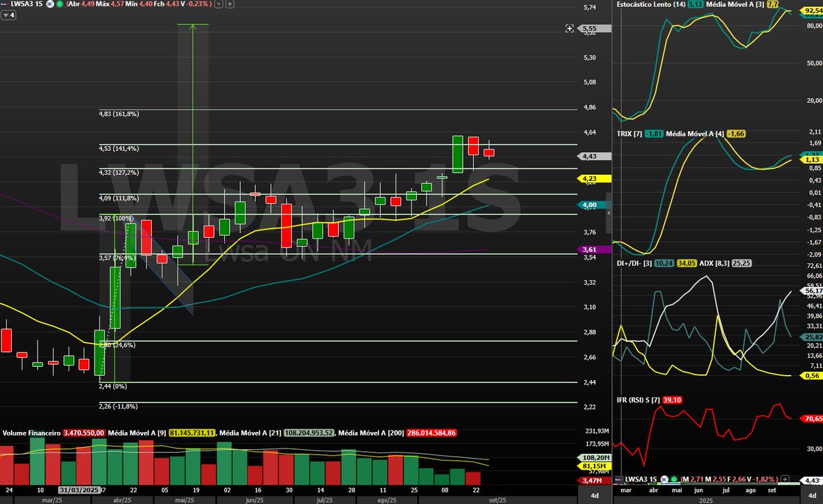The width and height of the screenshot is (823, 504).
Task: Click the green status dot in main chart header
Action: point(61,3)
